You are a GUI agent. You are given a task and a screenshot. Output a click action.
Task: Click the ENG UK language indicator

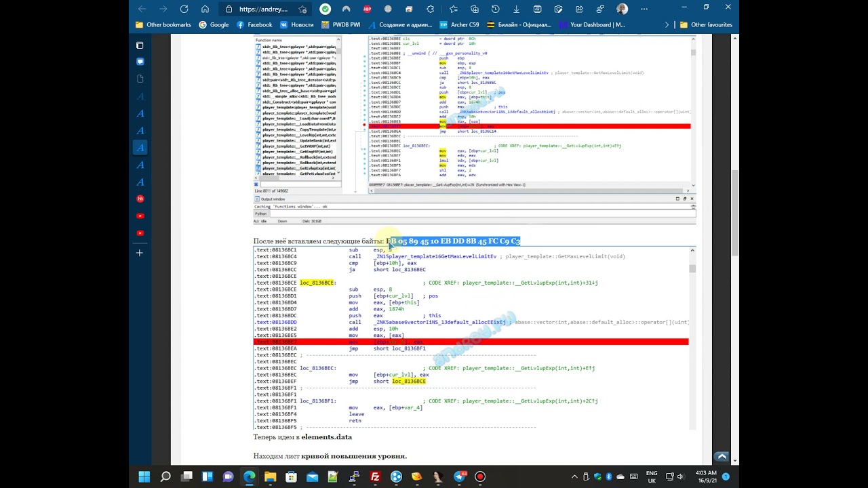click(x=652, y=476)
